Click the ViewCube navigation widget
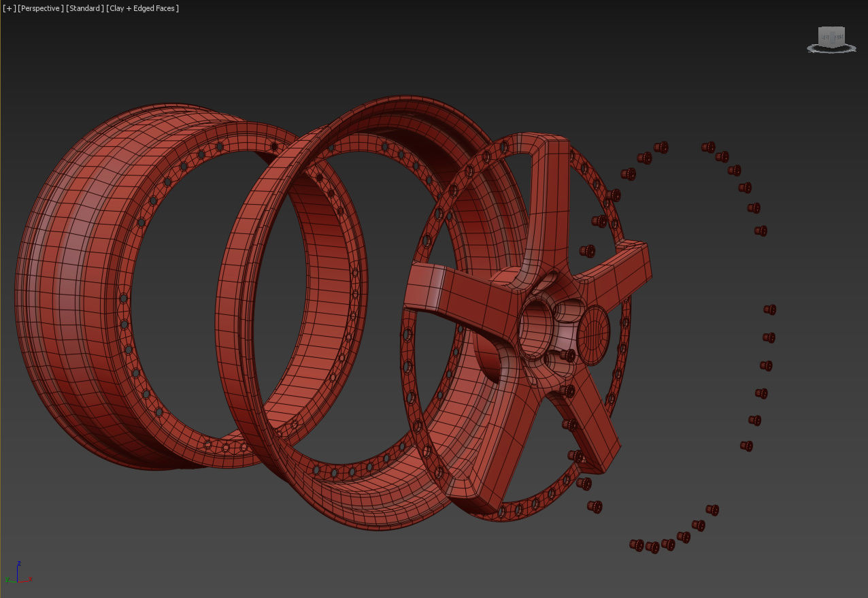The height and width of the screenshot is (598, 868). (x=831, y=38)
